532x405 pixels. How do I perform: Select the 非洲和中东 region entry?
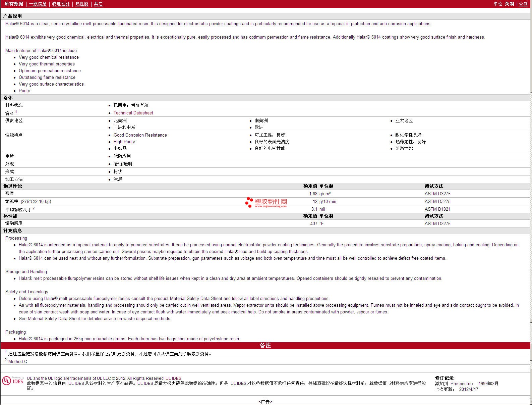click(124, 127)
